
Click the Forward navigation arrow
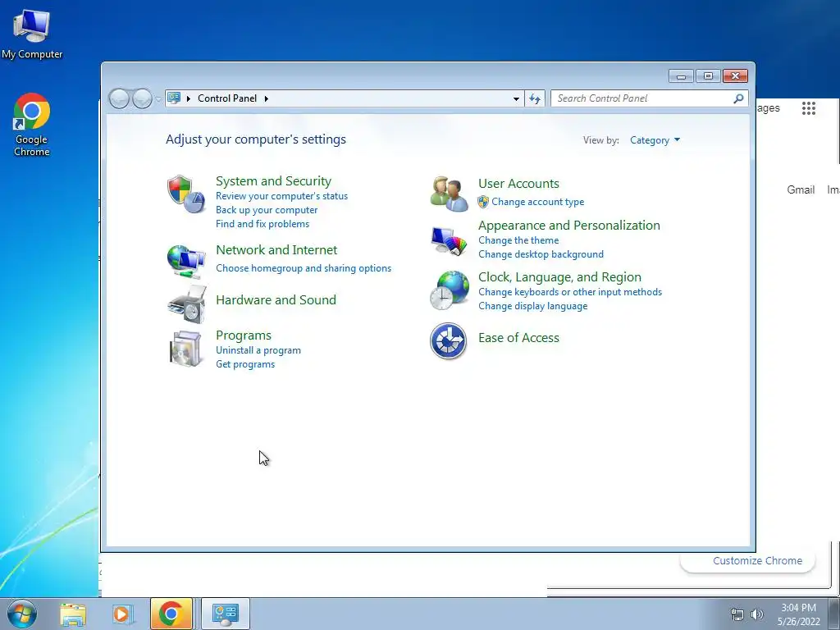142,98
